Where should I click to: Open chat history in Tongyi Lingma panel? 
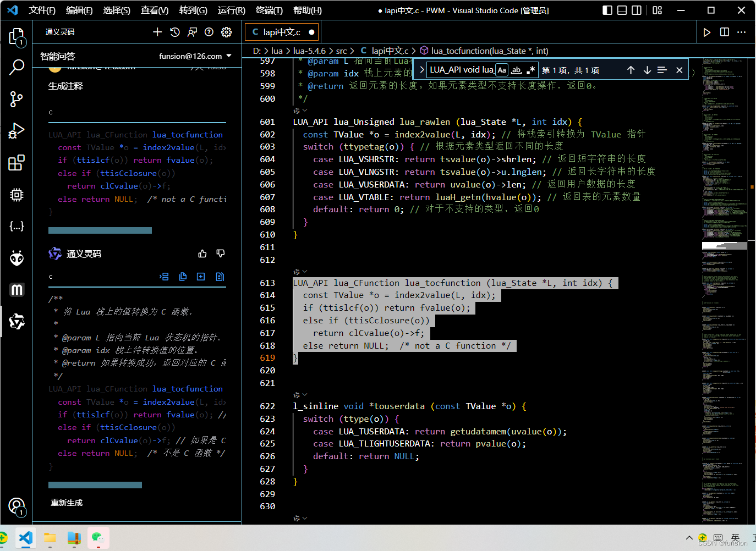pyautogui.click(x=175, y=32)
